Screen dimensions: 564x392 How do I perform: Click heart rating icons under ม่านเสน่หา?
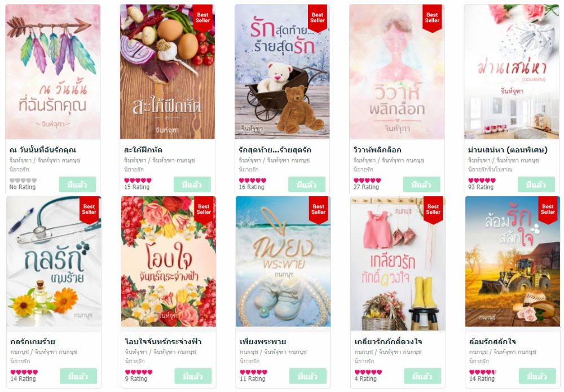coord(482,180)
